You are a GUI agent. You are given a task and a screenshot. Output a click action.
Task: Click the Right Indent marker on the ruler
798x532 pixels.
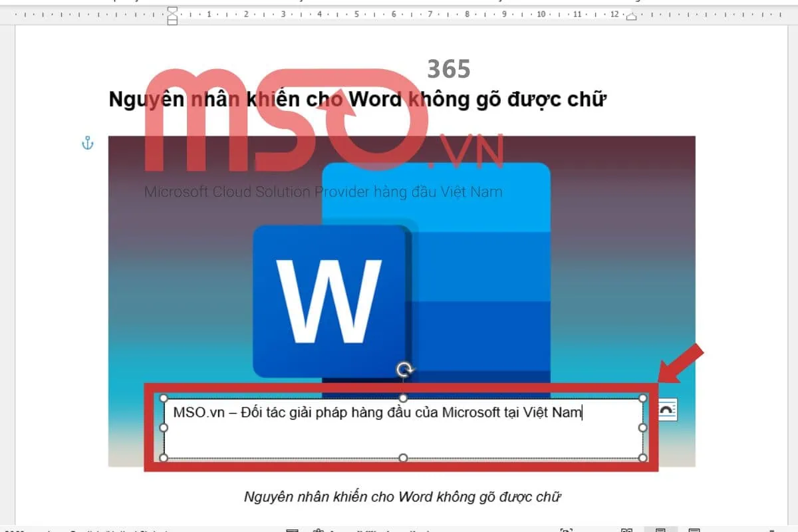coord(631,17)
